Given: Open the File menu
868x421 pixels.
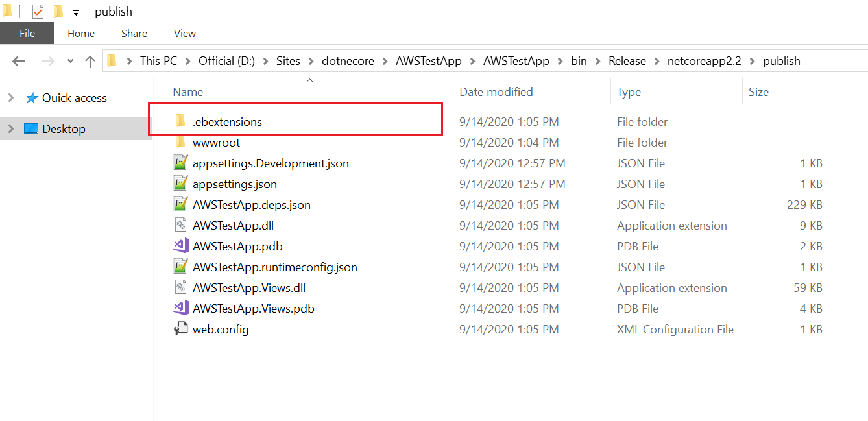Looking at the screenshot, I should tap(27, 33).
